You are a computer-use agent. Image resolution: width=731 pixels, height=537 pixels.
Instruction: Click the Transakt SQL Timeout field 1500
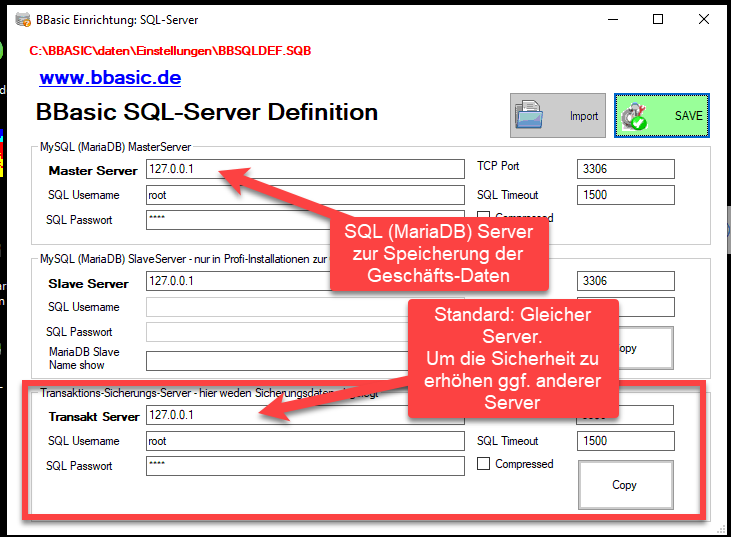pos(626,441)
